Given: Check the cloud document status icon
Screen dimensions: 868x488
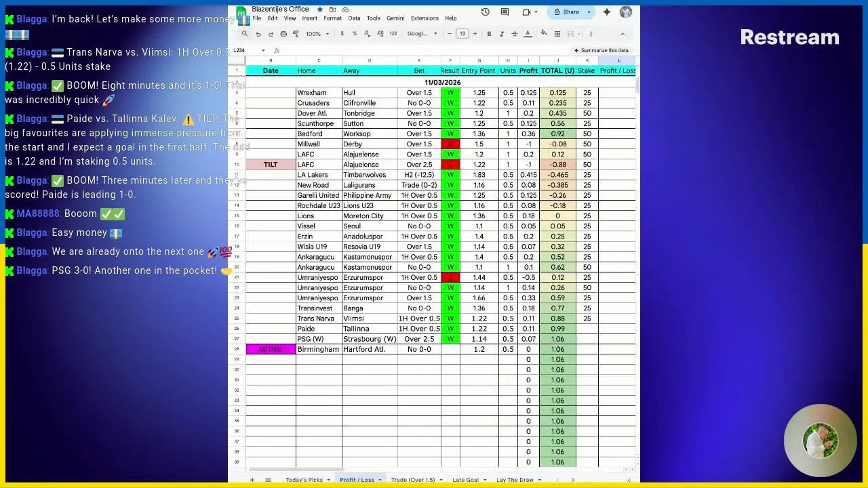Looking at the screenshot, I should click(x=345, y=9).
